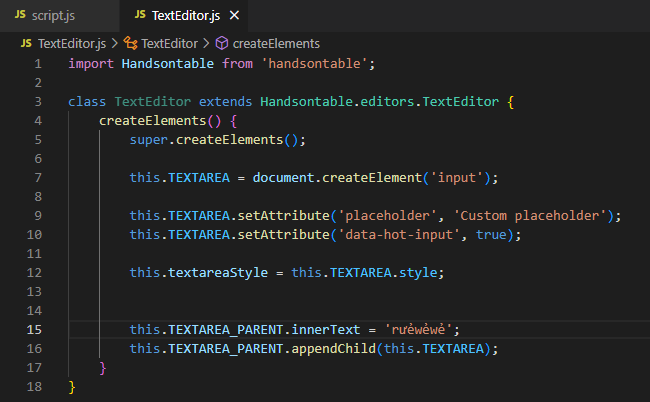Image resolution: width=650 pixels, height=402 pixels.
Task: Click the TextEditor class symbol icon in breadcrumb
Action: coord(131,43)
